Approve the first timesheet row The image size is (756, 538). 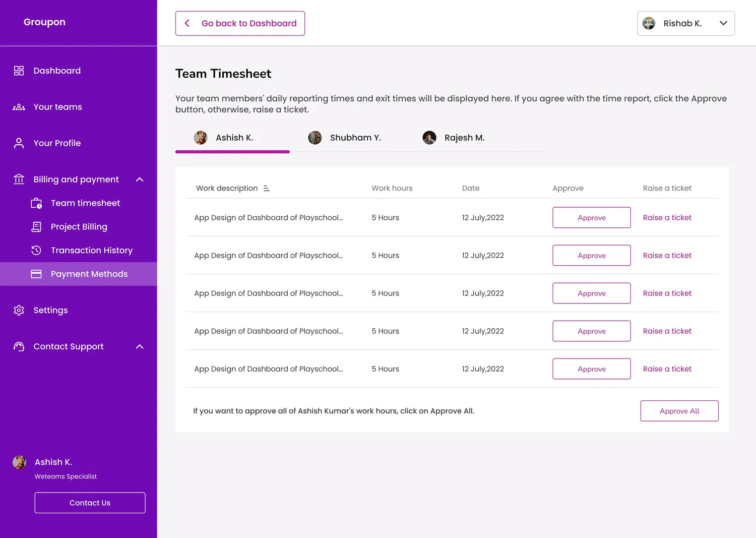(592, 218)
